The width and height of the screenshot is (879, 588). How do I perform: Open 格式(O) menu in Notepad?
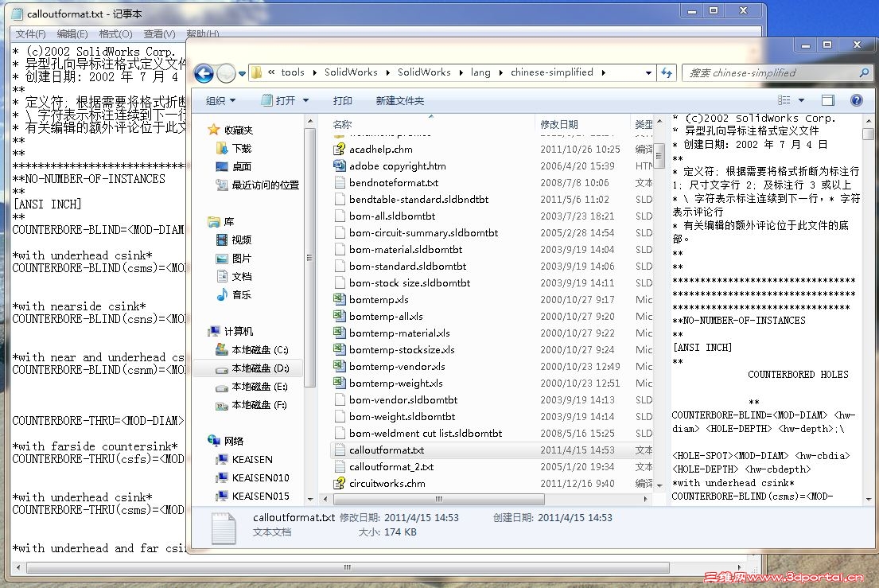115,34
